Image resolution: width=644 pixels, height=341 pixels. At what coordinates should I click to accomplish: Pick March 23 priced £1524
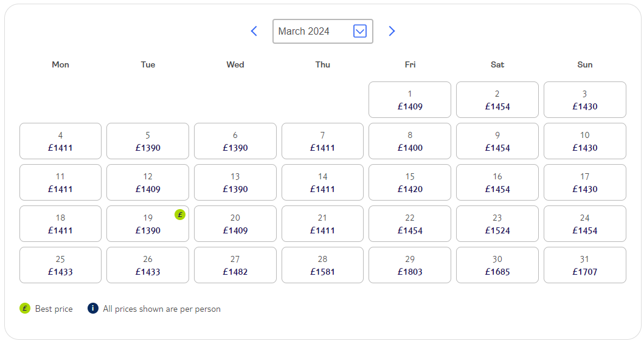pos(497,224)
